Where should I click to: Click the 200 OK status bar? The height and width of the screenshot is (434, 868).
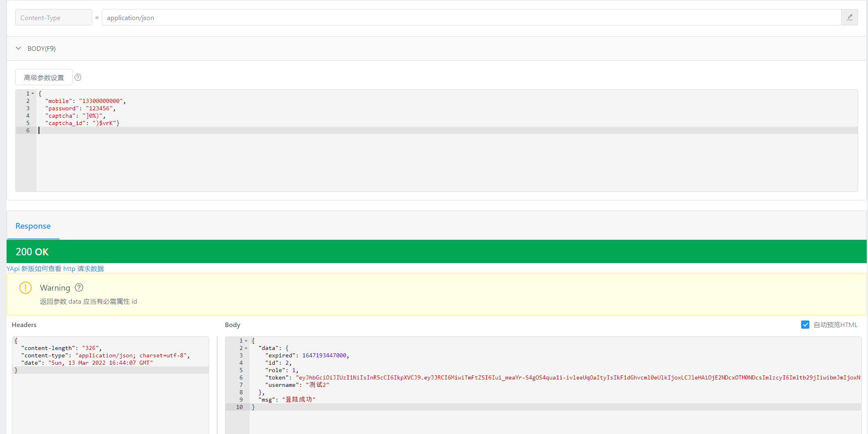pyautogui.click(x=437, y=252)
